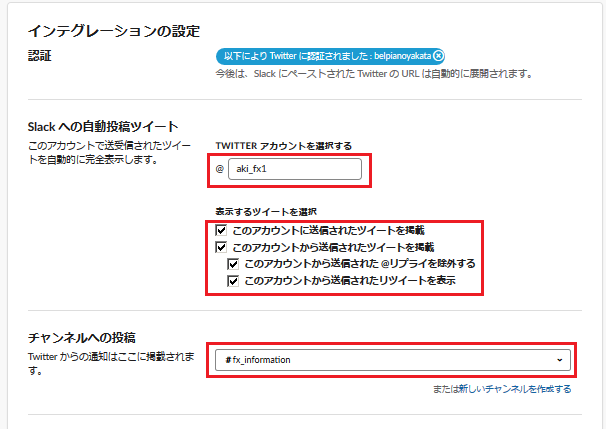Click the Twitter authenticated belpianoyakata badge

click(x=330, y=56)
